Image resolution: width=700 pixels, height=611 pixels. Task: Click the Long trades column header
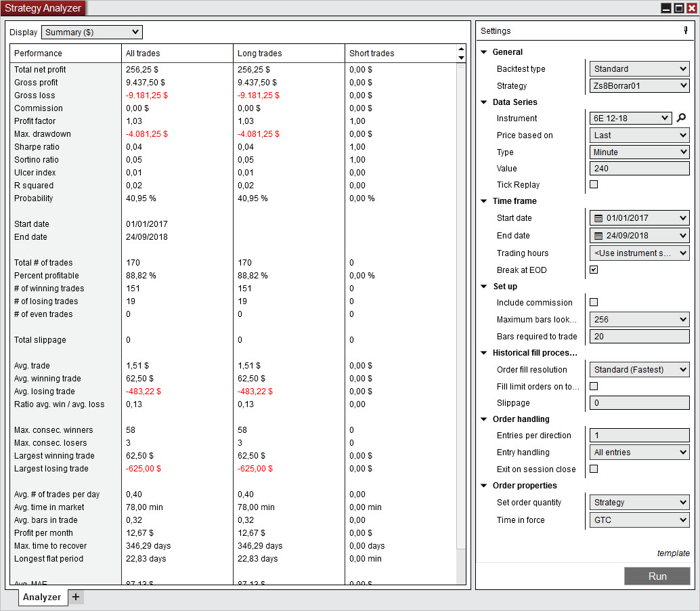[288, 53]
